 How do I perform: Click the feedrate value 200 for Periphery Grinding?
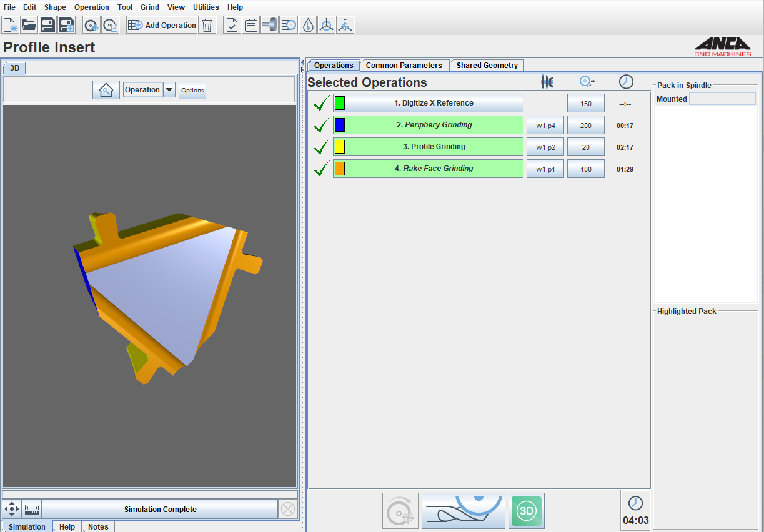[x=585, y=125]
